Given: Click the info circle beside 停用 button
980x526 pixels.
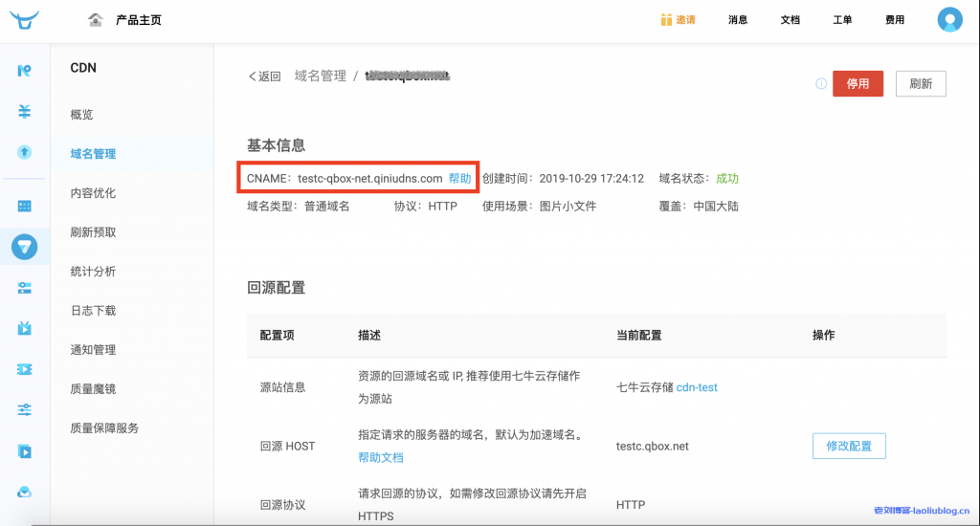Looking at the screenshot, I should pyautogui.click(x=820, y=84).
